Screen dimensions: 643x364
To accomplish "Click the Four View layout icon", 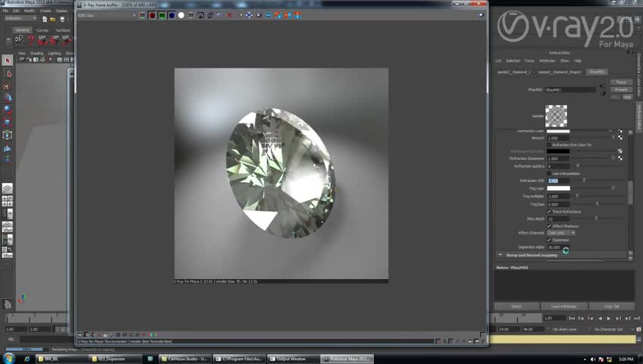I will click(x=8, y=201).
